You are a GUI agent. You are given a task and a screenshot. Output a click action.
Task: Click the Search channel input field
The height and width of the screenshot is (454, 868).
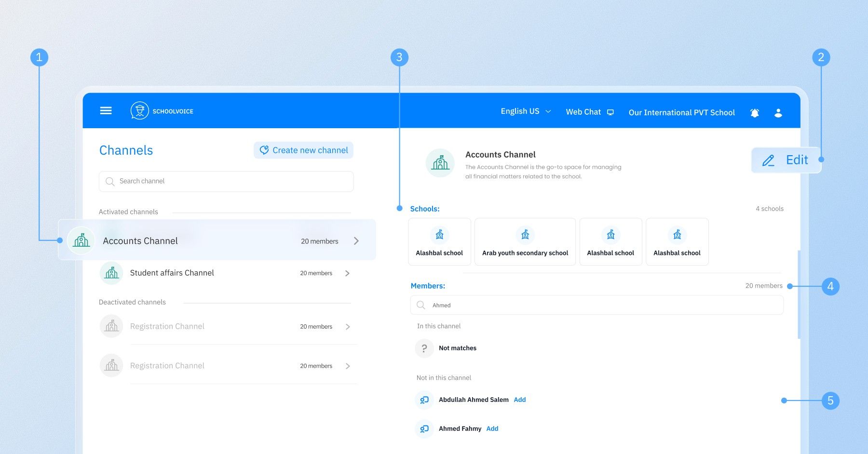227,181
